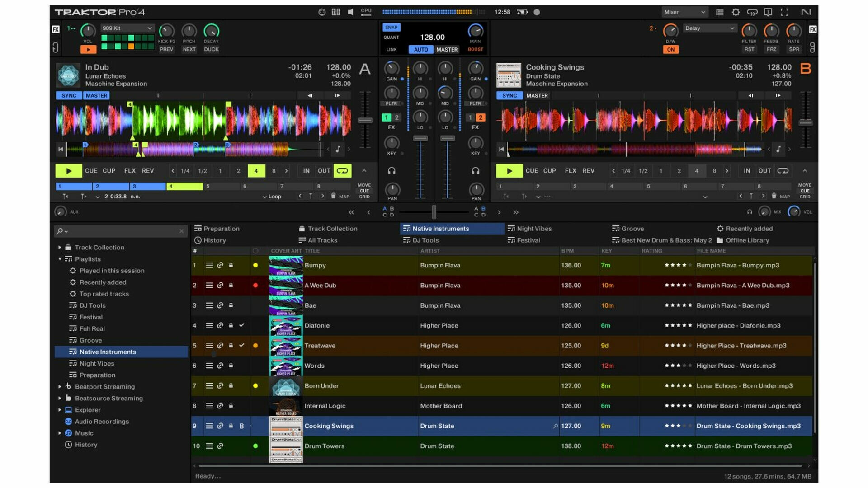Expand the Track Collection tree node
The width and height of the screenshot is (868, 488).
[x=60, y=248]
